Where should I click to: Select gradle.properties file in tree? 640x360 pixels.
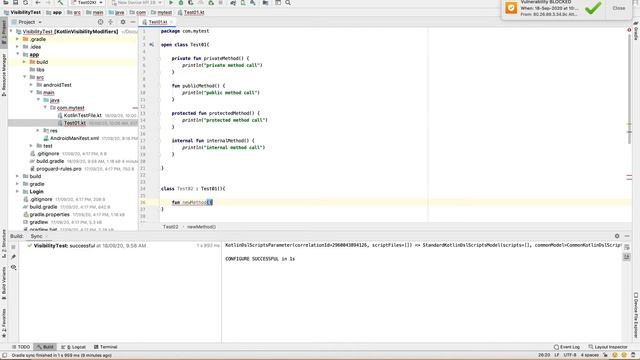pos(49,214)
